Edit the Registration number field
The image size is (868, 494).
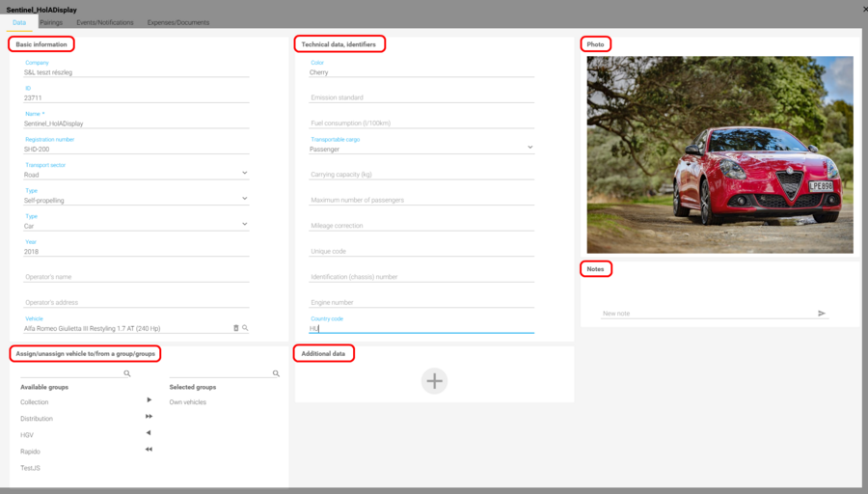coord(136,149)
